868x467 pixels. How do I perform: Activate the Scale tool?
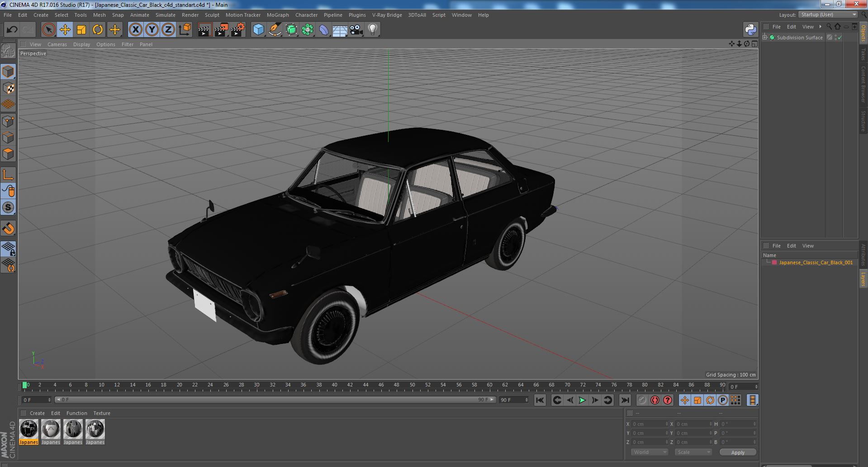pyautogui.click(x=81, y=30)
